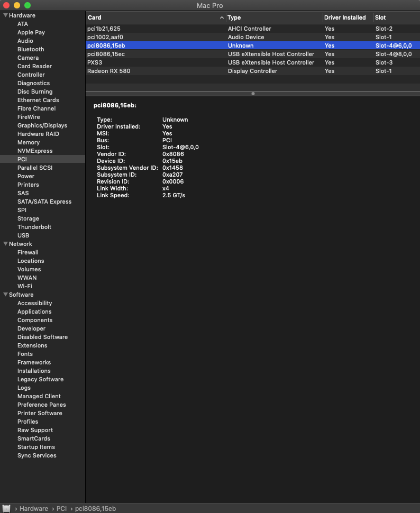Open Audio hardware section

coord(25,41)
